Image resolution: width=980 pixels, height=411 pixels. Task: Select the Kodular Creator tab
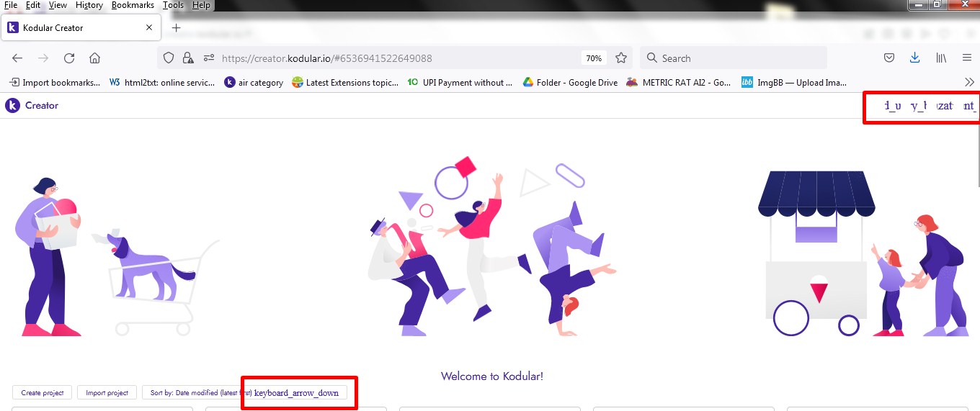point(80,28)
